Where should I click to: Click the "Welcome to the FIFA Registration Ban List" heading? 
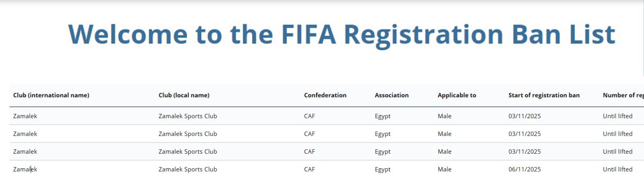click(341, 34)
